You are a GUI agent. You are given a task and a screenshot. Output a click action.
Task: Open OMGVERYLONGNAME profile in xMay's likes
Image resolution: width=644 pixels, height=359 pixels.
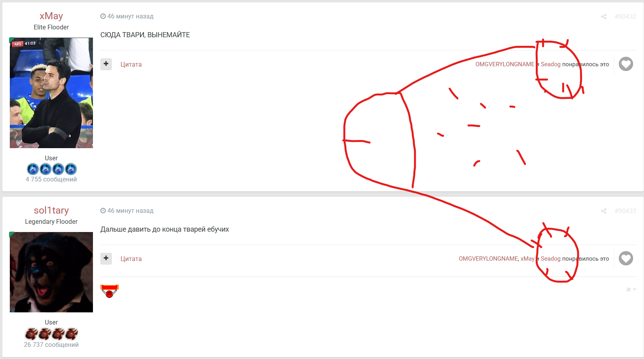[505, 64]
